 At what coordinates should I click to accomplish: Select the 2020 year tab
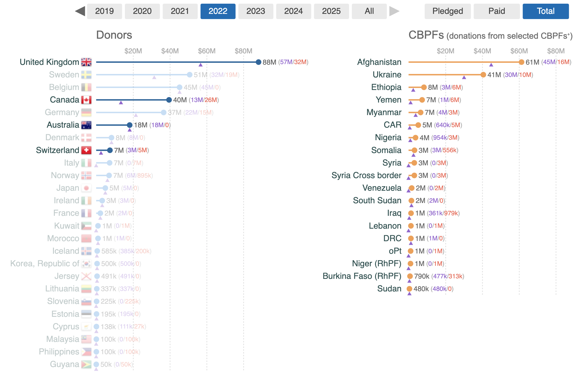pyautogui.click(x=142, y=11)
